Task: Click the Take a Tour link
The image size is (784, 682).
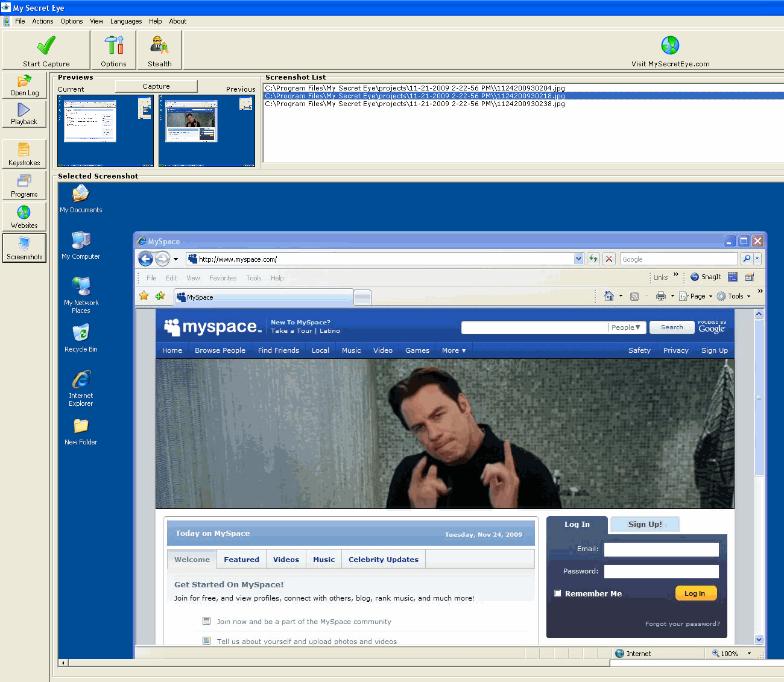Action: 291,331
